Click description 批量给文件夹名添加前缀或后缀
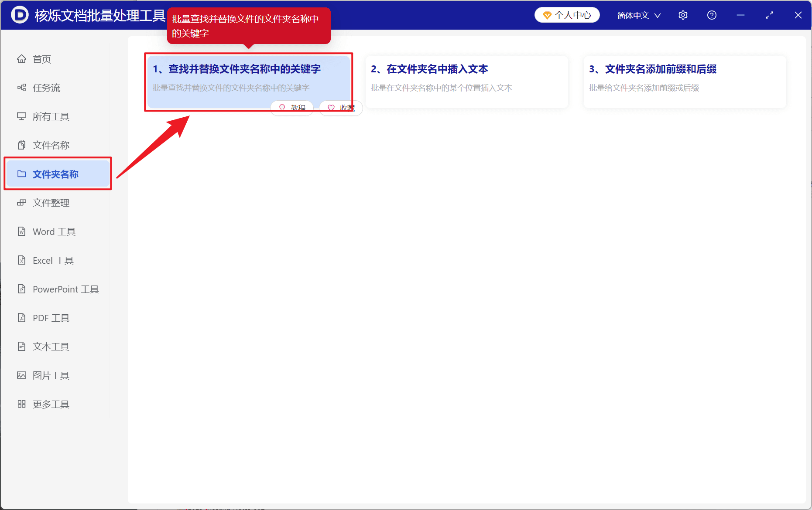Image resolution: width=812 pixels, height=510 pixels. click(644, 88)
